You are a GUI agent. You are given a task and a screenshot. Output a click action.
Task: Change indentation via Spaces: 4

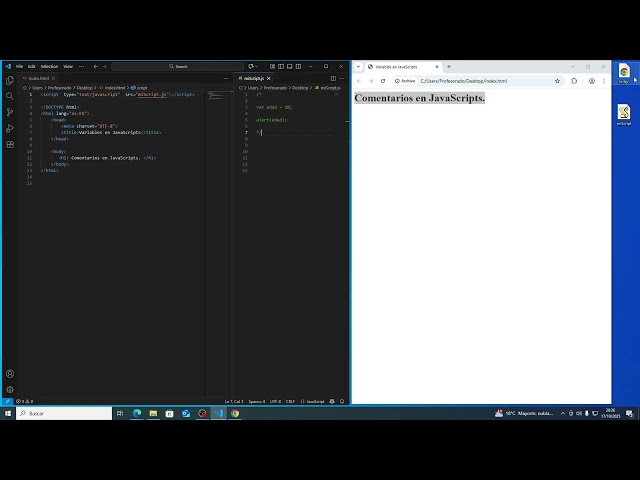[257, 401]
